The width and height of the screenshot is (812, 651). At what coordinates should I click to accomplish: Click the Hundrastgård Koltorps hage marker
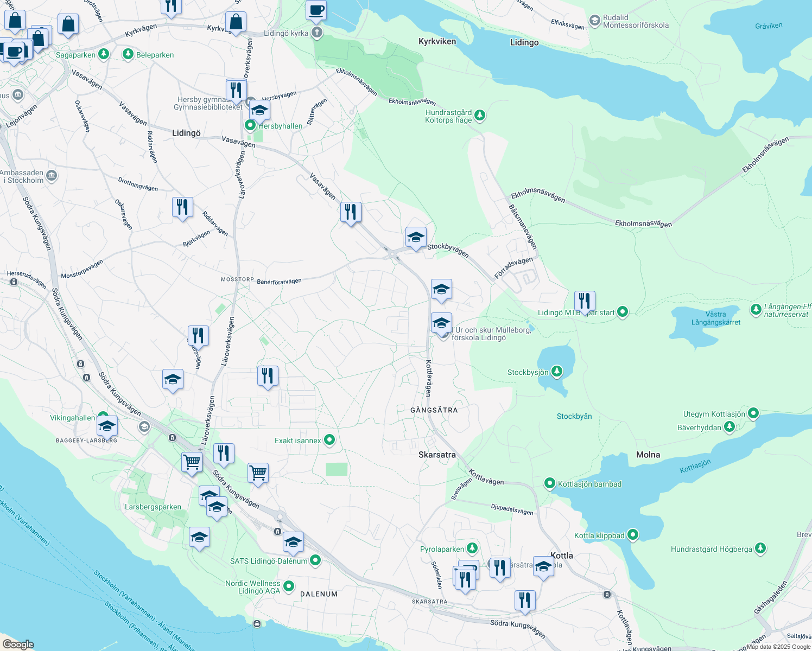point(479,114)
